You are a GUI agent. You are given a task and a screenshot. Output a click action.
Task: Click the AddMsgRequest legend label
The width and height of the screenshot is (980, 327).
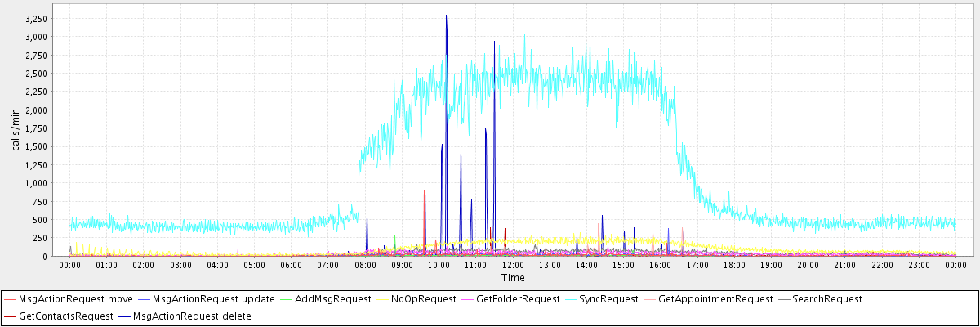click(x=332, y=299)
